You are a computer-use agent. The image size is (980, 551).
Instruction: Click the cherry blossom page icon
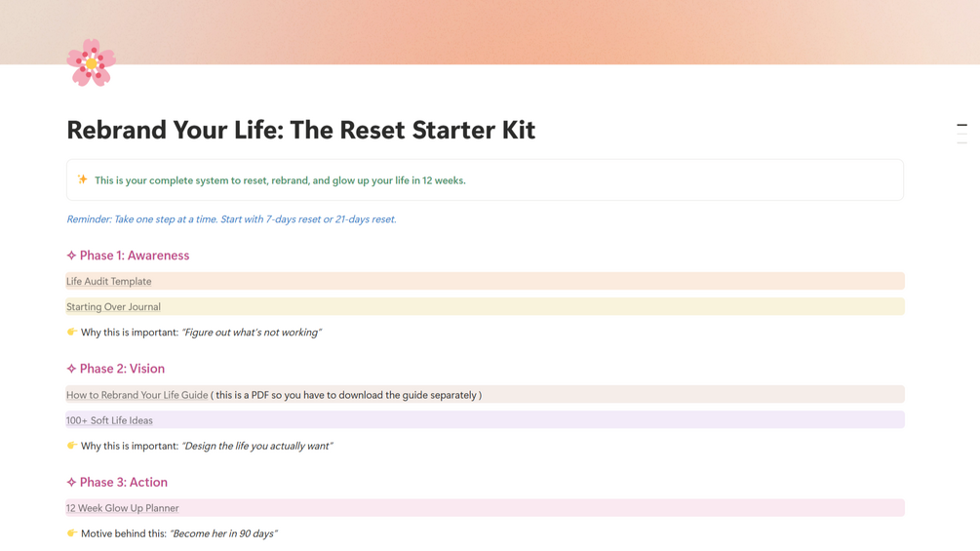[x=92, y=62]
